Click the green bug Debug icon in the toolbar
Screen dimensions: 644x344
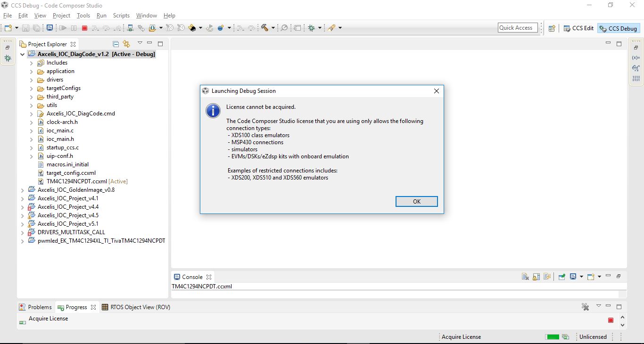coord(311,28)
